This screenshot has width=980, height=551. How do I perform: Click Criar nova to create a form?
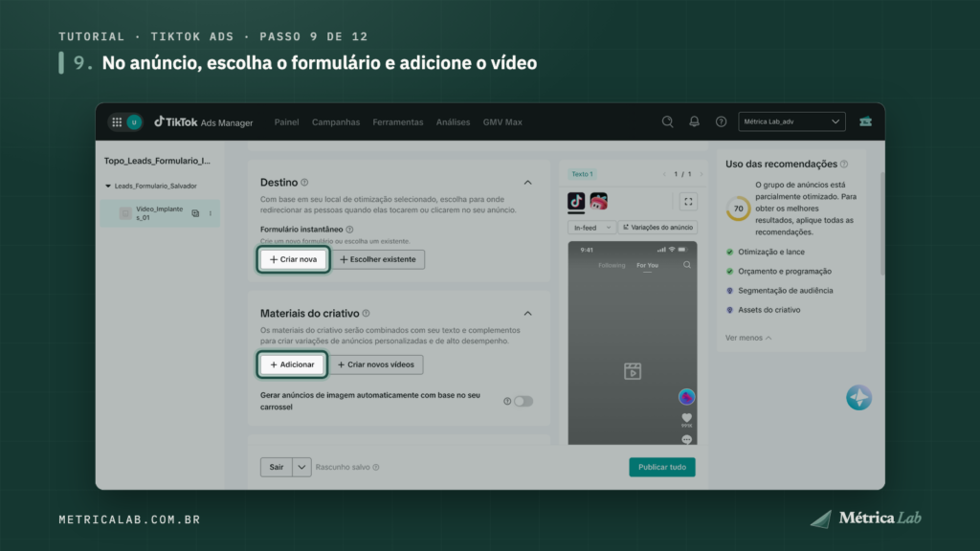pos(293,259)
